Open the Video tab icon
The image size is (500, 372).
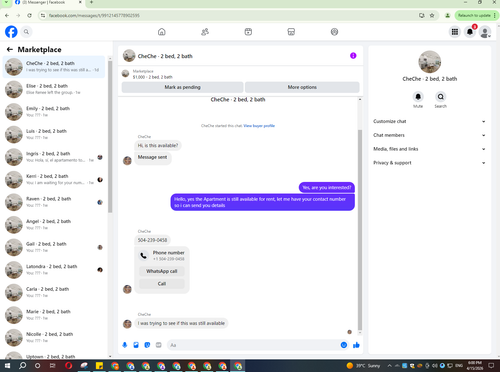click(x=248, y=32)
